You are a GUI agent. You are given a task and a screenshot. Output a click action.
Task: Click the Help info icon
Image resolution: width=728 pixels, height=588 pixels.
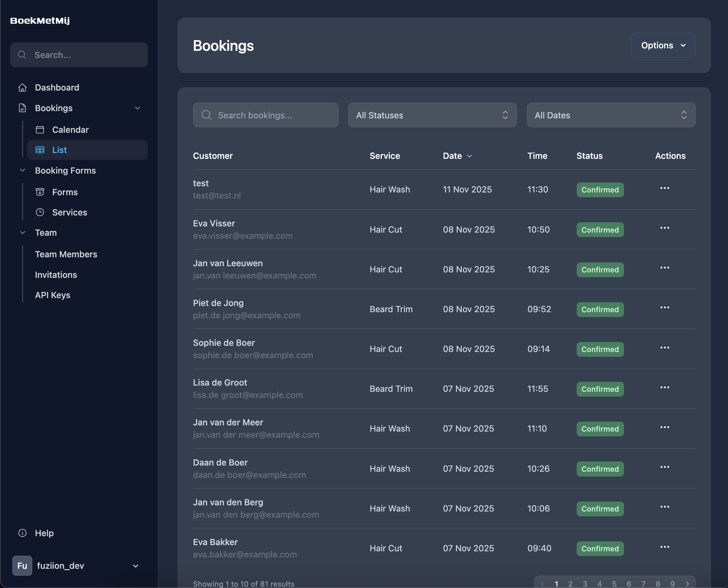tap(22, 533)
